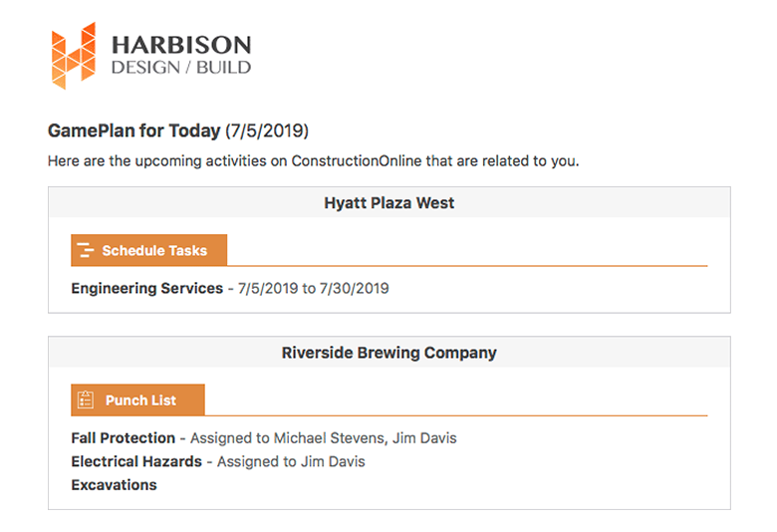This screenshot has height=532, width=777.
Task: Select the Excavations punch list item
Action: 114,485
